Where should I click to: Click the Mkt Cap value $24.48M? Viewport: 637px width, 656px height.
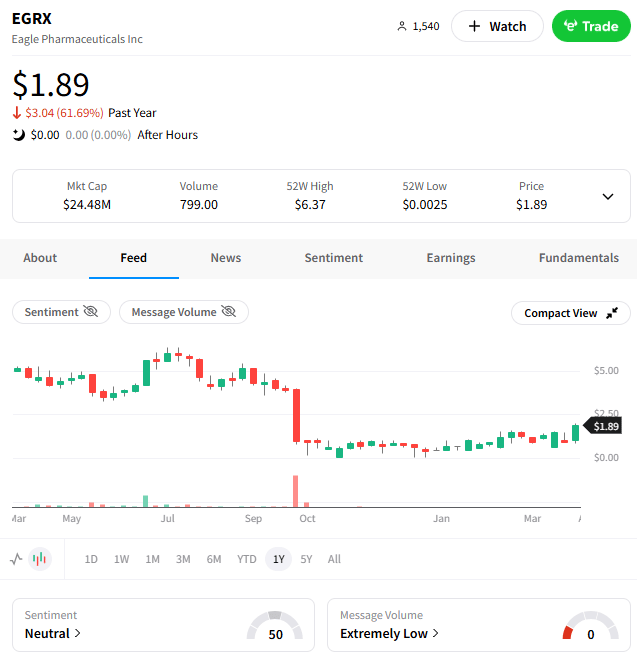[87, 205]
